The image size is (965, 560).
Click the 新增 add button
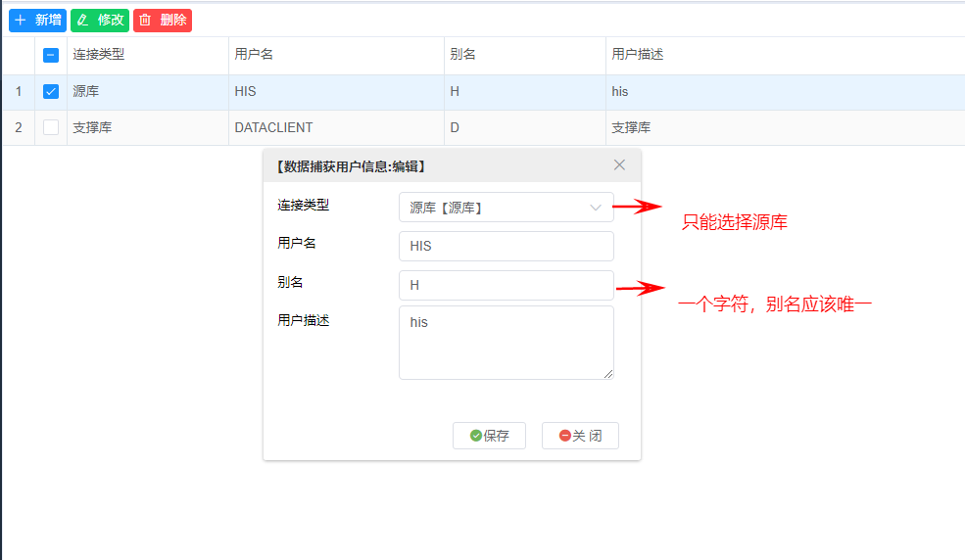click(37, 21)
